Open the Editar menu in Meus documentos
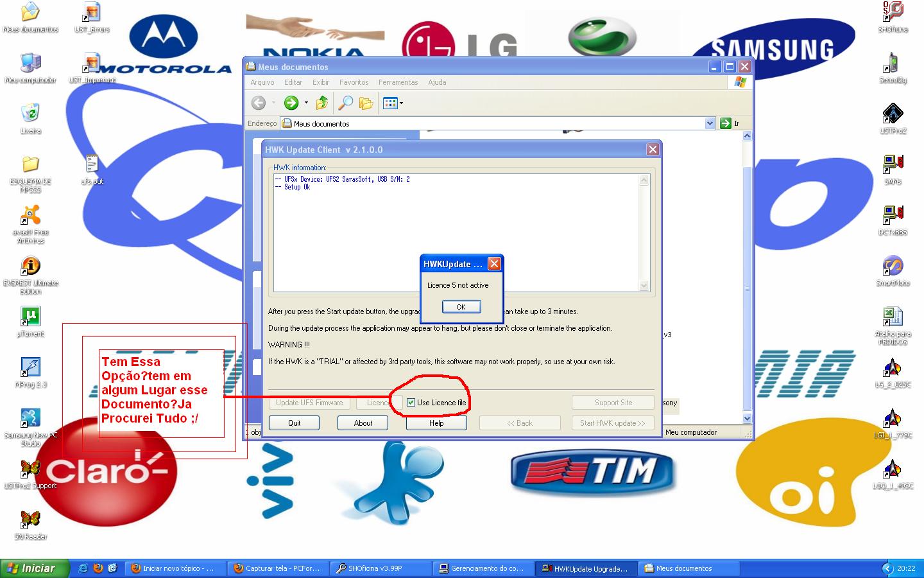This screenshot has height=578, width=924. [x=293, y=82]
